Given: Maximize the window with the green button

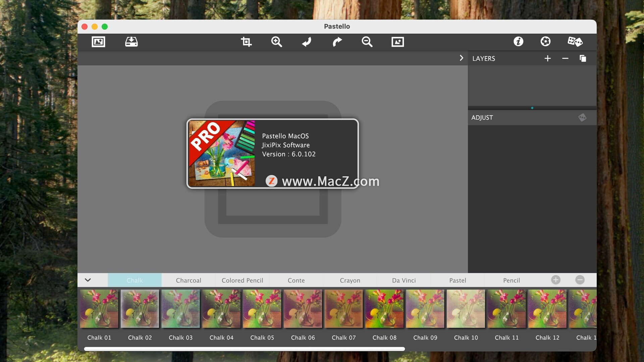Looking at the screenshot, I should coord(105,26).
